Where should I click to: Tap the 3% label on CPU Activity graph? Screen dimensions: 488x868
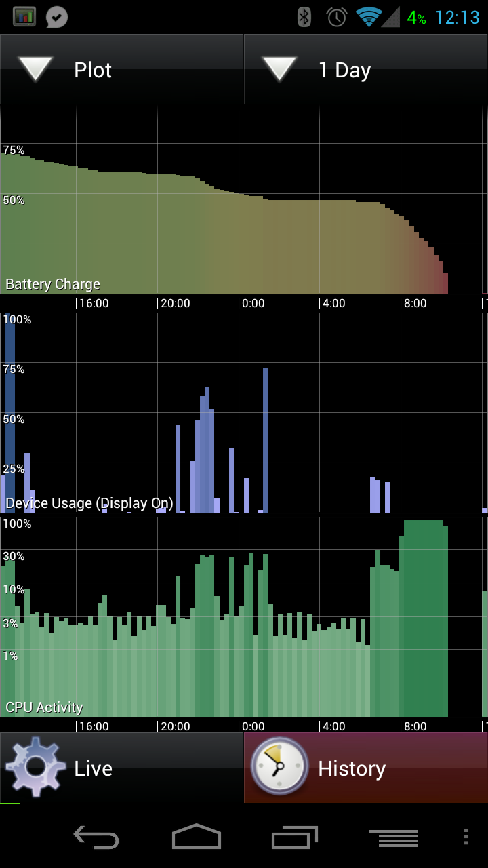[x=10, y=623]
